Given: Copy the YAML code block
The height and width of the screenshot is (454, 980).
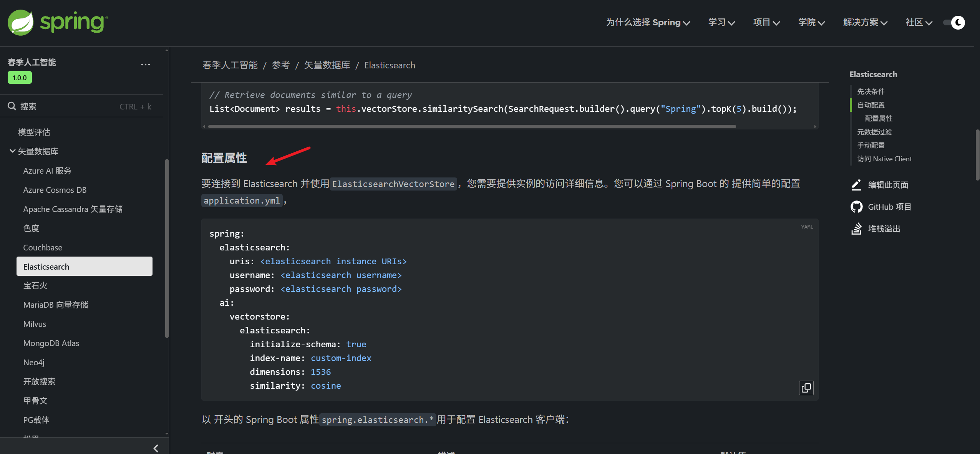Looking at the screenshot, I should [x=806, y=388].
